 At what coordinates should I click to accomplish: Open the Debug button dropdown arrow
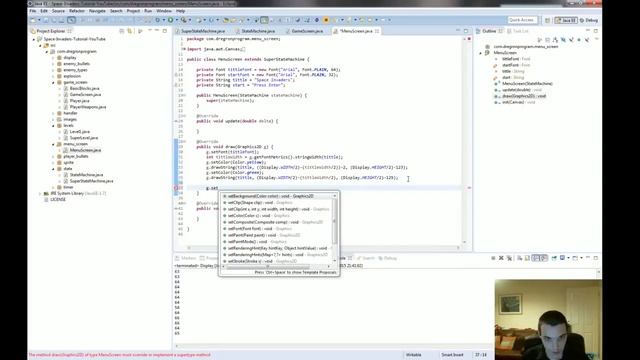(x=163, y=20)
